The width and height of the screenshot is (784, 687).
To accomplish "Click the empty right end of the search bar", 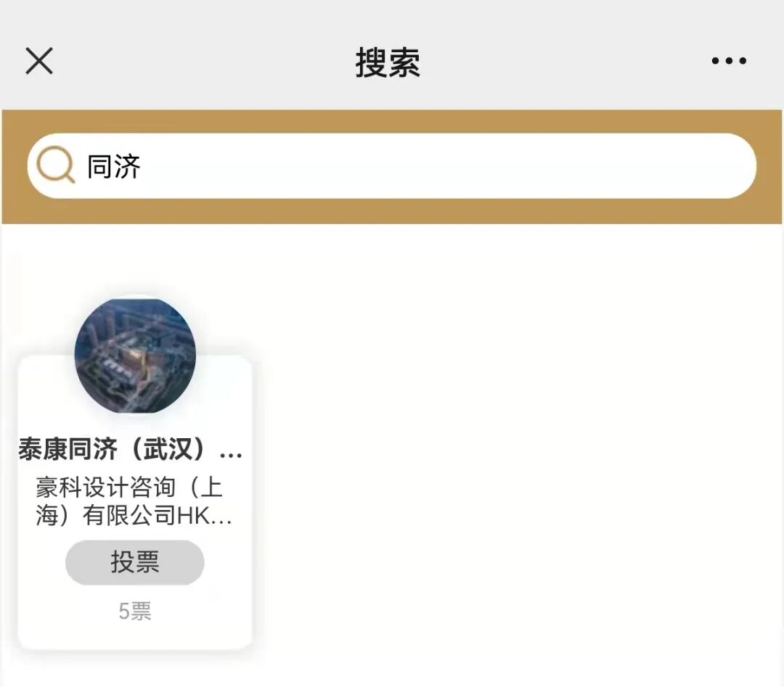I will 650,166.
